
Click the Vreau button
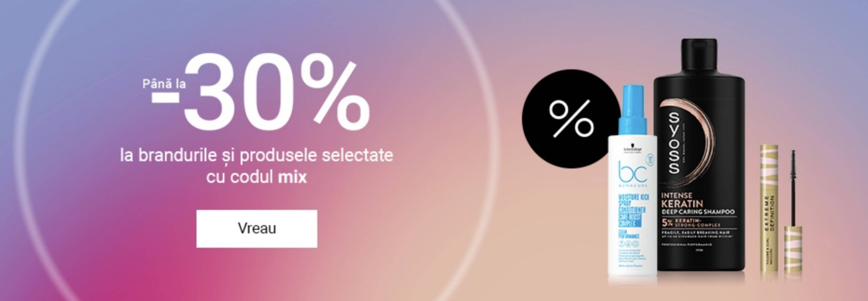256,229
